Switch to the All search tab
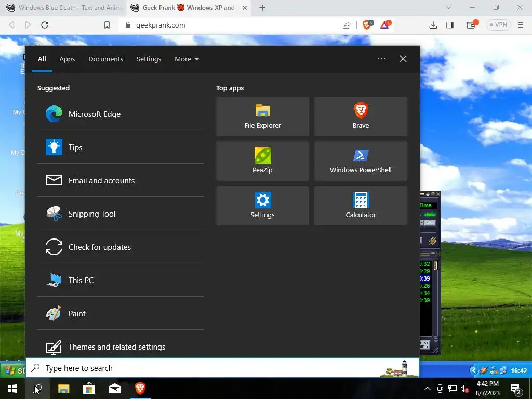 coord(42,59)
